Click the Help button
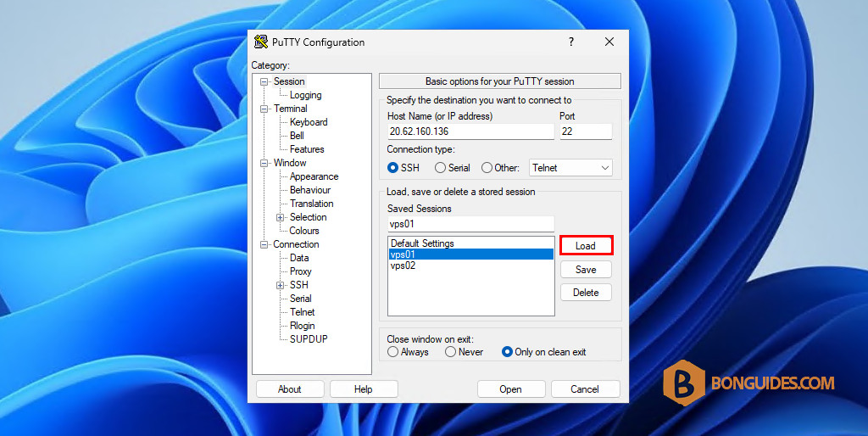This screenshot has width=868, height=436. (363, 388)
